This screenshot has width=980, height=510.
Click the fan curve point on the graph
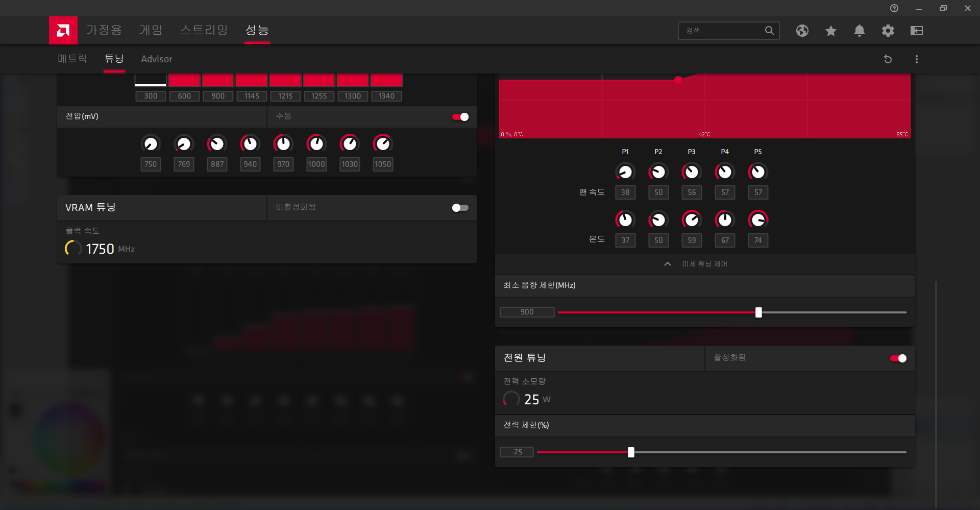pyautogui.click(x=678, y=80)
